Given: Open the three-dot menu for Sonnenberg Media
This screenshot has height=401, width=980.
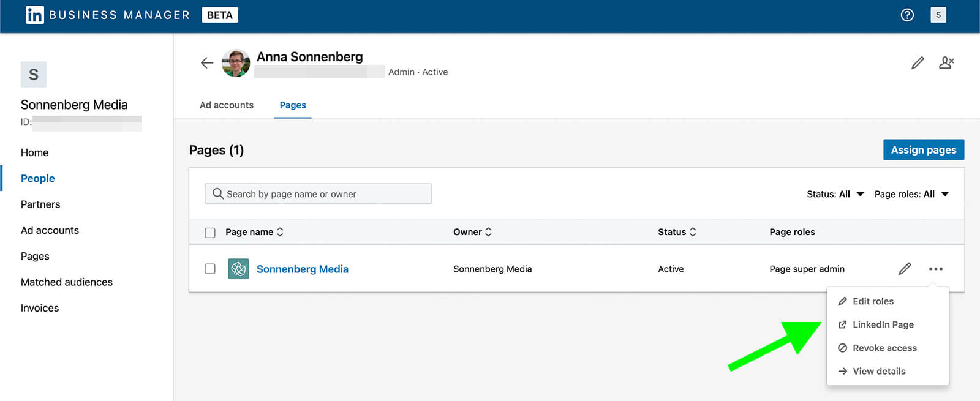Looking at the screenshot, I should pyautogui.click(x=935, y=269).
